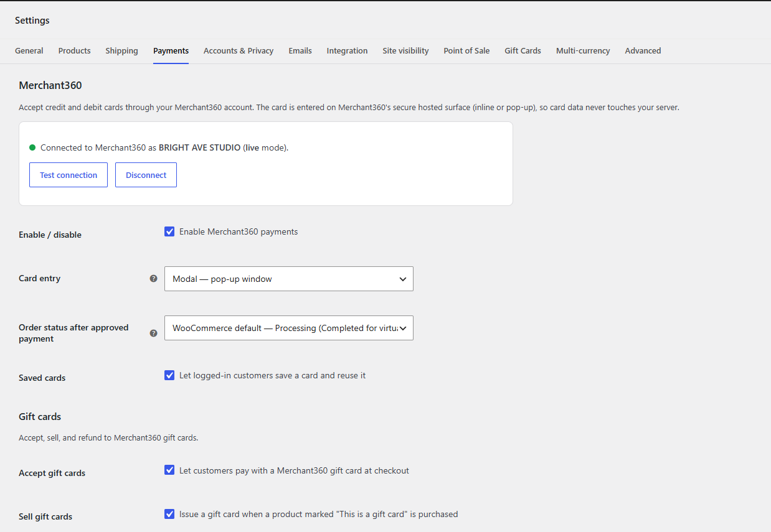Click the Enable / disable label
771x532 pixels.
pos(50,235)
